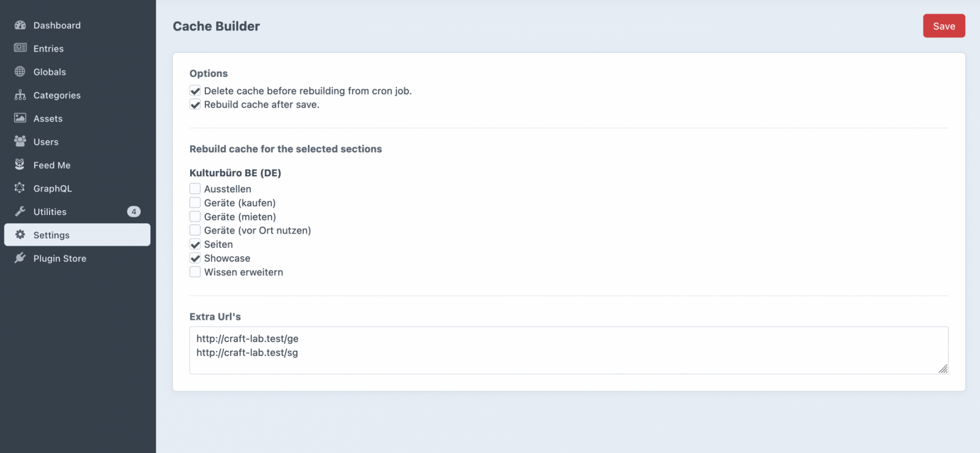The width and height of the screenshot is (980, 453).
Task: Toggle Rebuild cache after save checkbox
Action: (x=195, y=105)
